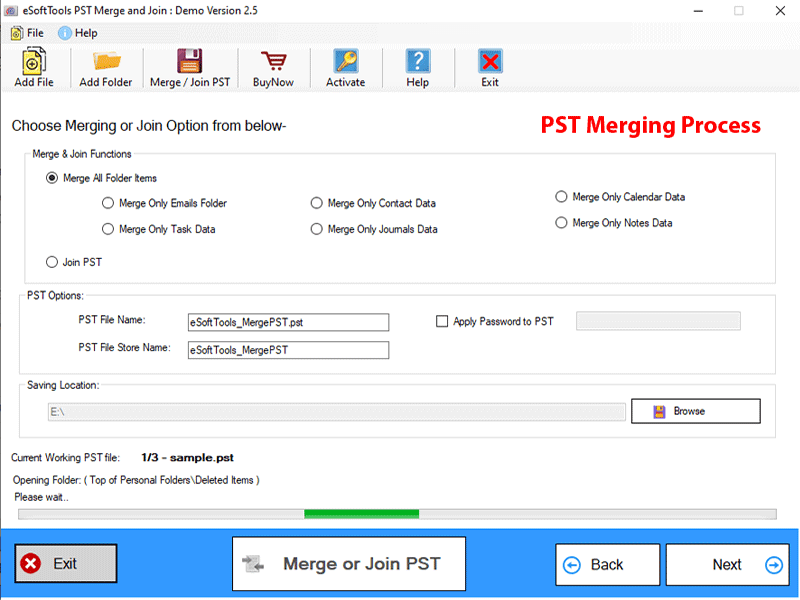Viewport: 800px width, 600px height.
Task: Click the PST File Name input field
Action: (x=288, y=322)
